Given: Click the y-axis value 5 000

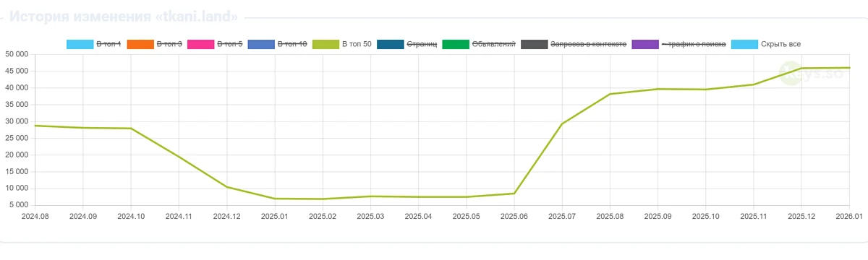Looking at the screenshot, I should coord(19,205).
